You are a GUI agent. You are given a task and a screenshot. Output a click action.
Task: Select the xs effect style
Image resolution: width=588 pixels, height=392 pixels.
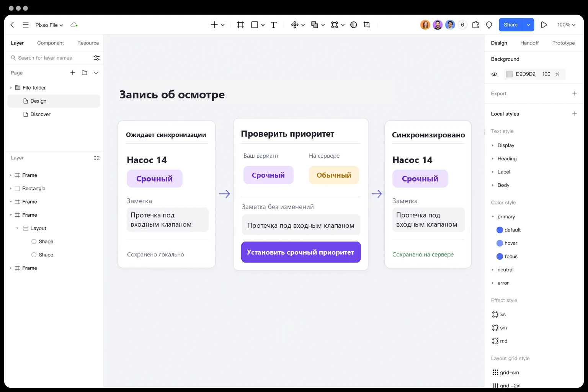(x=499, y=315)
